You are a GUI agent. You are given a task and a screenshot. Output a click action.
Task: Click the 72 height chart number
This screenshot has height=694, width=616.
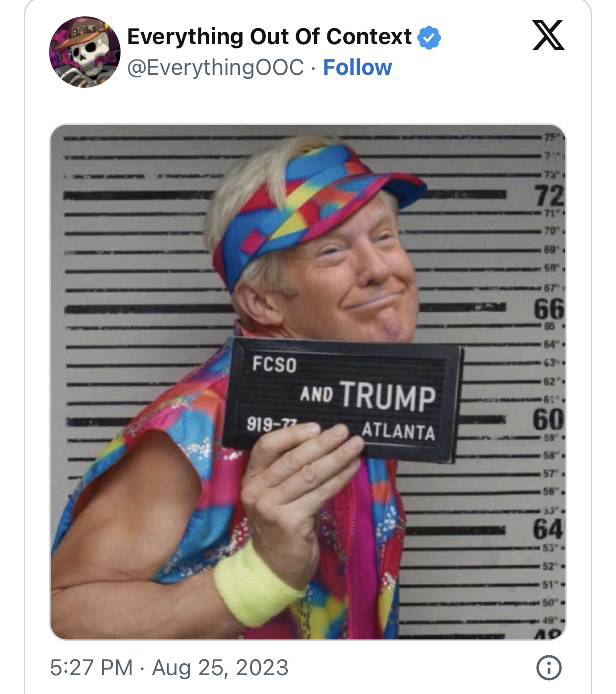pos(550,195)
